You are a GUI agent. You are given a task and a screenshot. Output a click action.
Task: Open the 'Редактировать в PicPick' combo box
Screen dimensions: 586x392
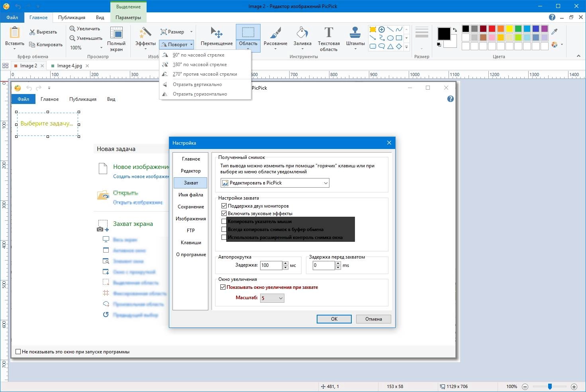(275, 183)
